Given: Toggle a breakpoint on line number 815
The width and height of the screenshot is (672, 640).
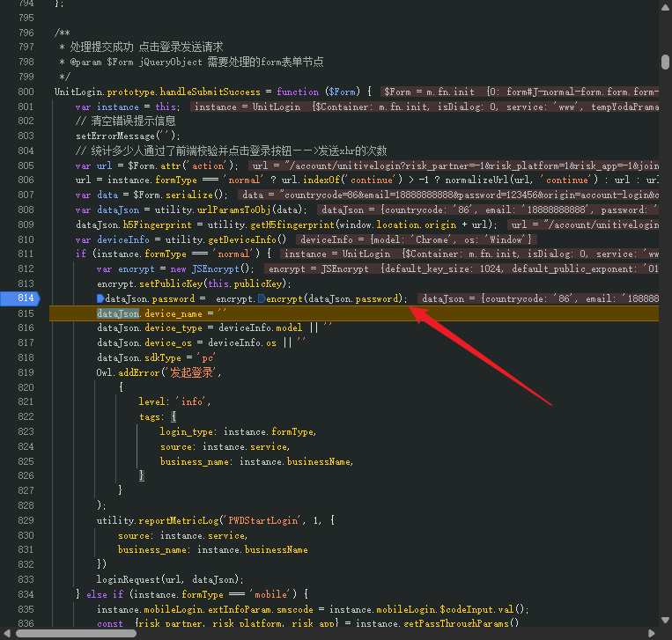Looking at the screenshot, I should click(26, 313).
